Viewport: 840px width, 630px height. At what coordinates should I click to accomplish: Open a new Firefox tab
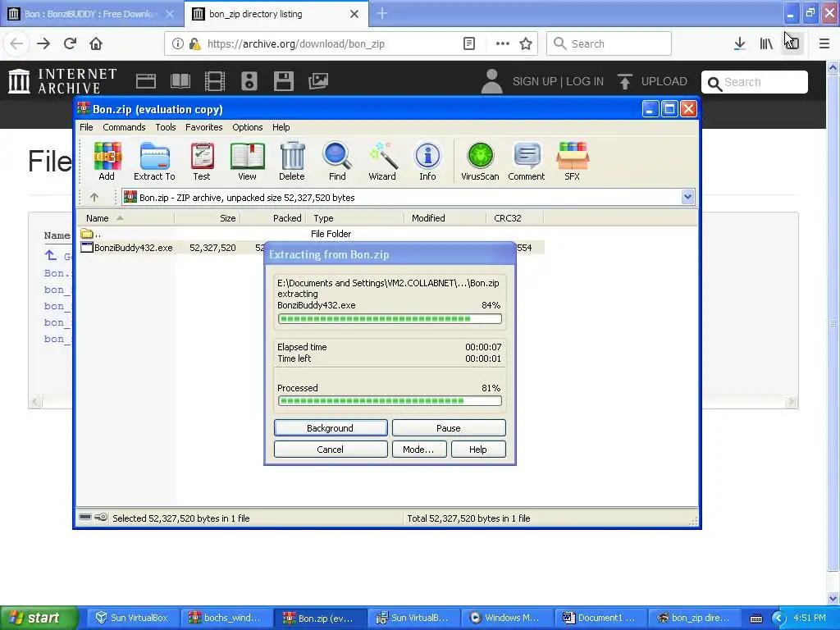pos(382,14)
